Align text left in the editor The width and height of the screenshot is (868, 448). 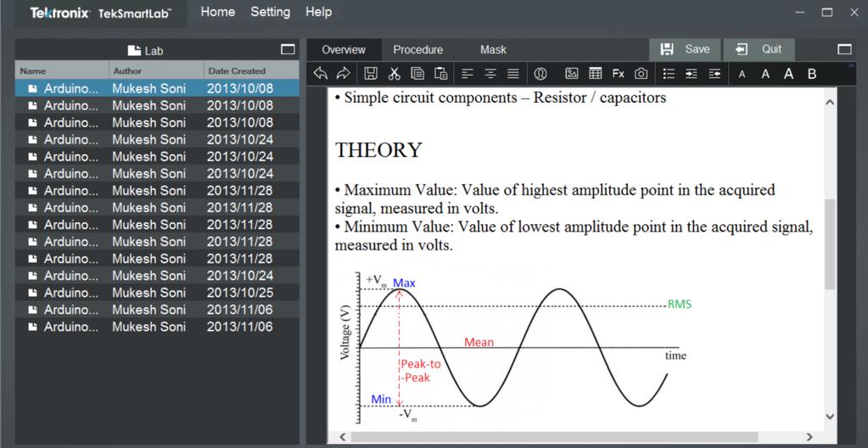468,74
